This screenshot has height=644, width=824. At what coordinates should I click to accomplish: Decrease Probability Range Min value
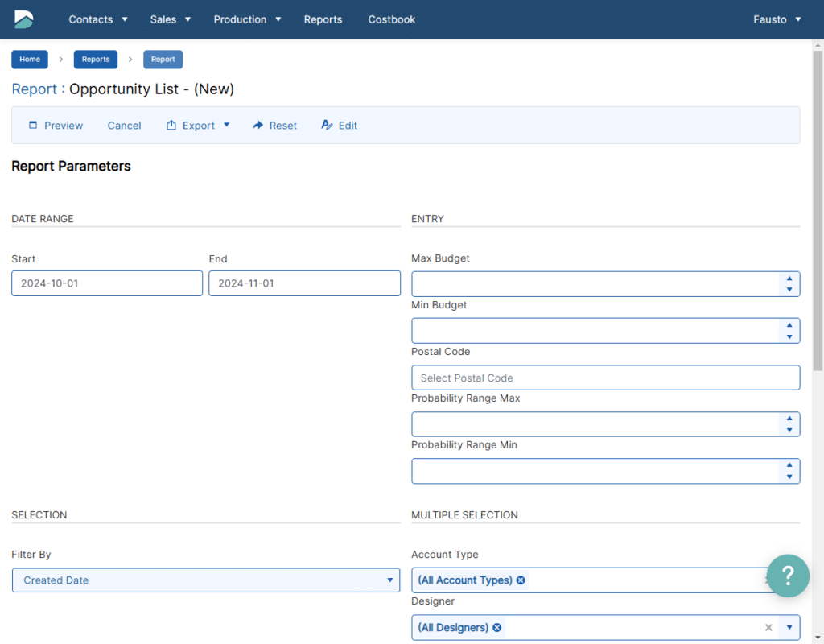click(x=789, y=477)
